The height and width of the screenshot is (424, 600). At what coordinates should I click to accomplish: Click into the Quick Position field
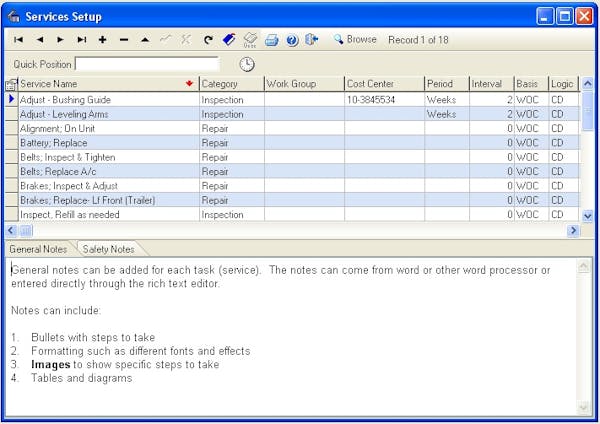tap(146, 64)
